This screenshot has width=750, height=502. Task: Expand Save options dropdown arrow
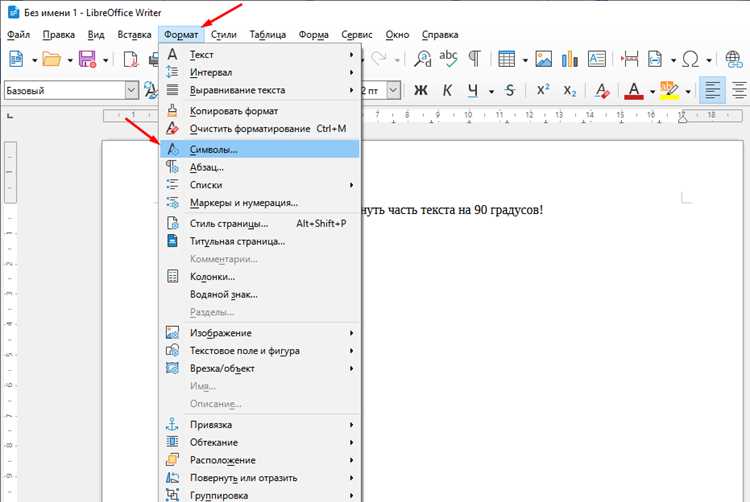tap(105, 60)
